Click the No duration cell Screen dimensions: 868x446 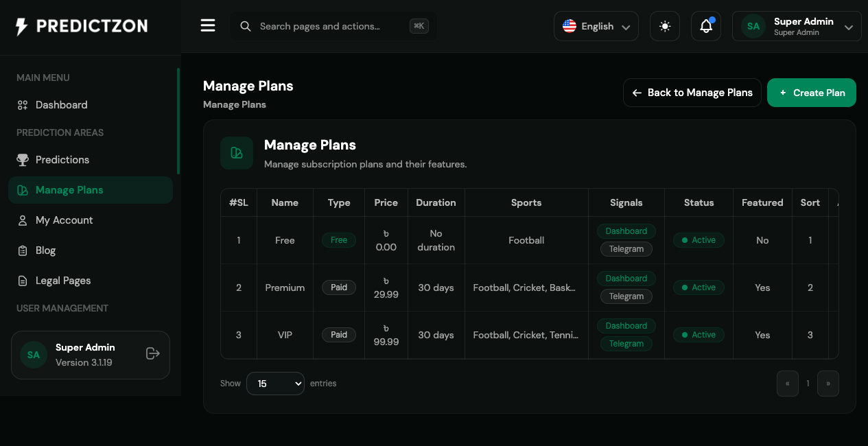pyautogui.click(x=436, y=240)
